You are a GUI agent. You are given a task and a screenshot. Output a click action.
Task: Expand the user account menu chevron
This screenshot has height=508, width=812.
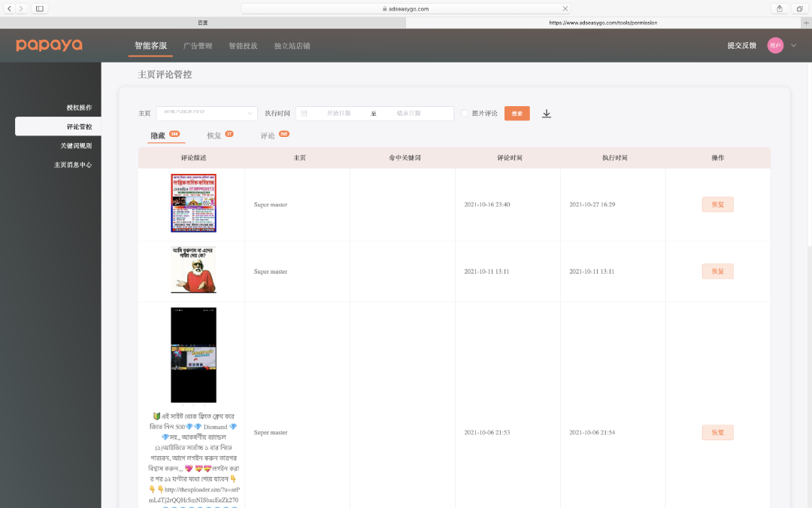[794, 44]
